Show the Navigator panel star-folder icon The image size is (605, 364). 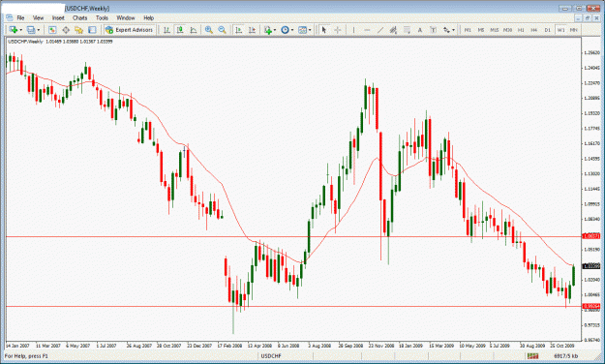[x=78, y=30]
